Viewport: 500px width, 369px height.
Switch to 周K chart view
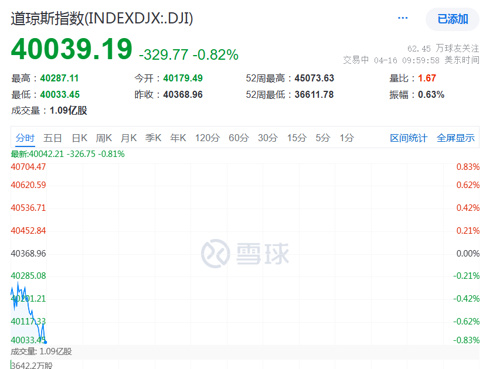point(104,138)
